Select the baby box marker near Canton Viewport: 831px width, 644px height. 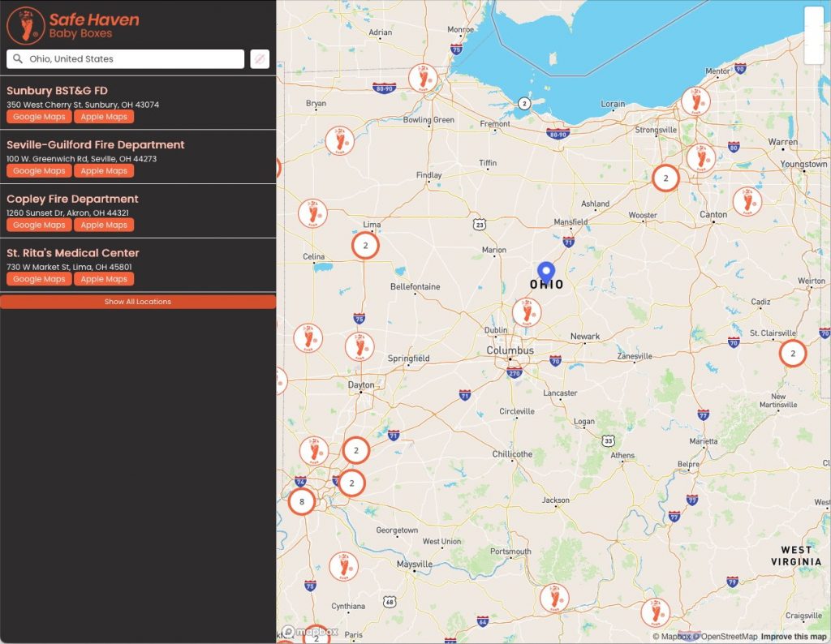[x=747, y=201]
